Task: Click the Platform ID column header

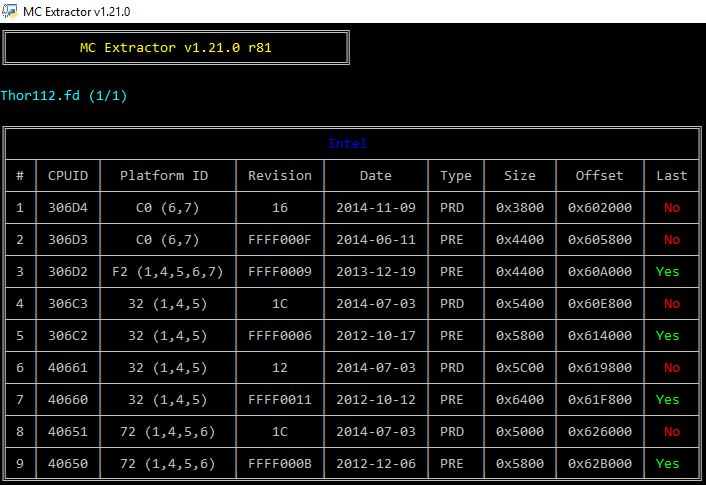Action: click(164, 176)
